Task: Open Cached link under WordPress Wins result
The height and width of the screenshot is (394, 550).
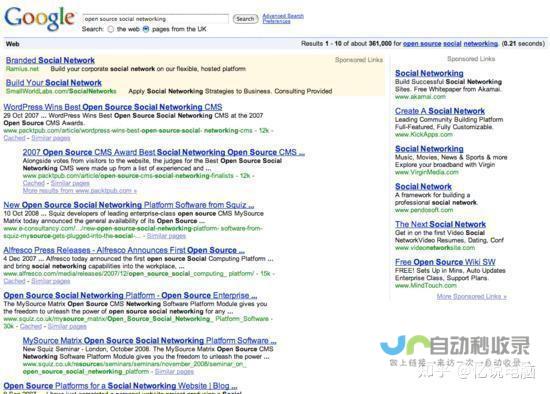Action: coord(14,138)
